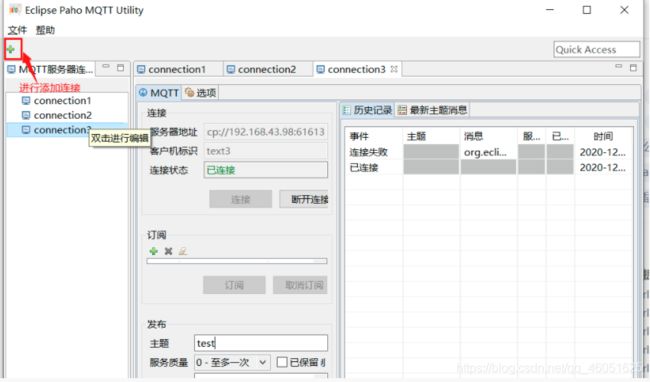650x382 pixels.
Task: Show the 历史记录 history tab
Action: (368, 110)
